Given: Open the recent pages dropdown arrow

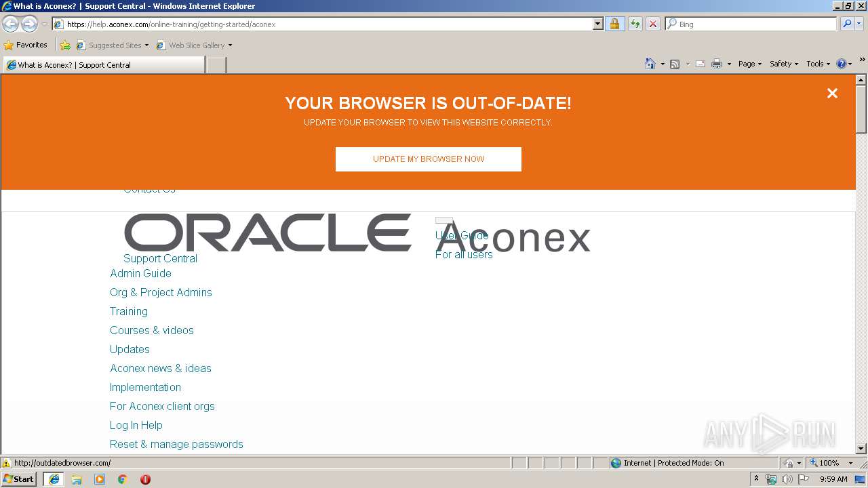Looking at the screenshot, I should (44, 24).
